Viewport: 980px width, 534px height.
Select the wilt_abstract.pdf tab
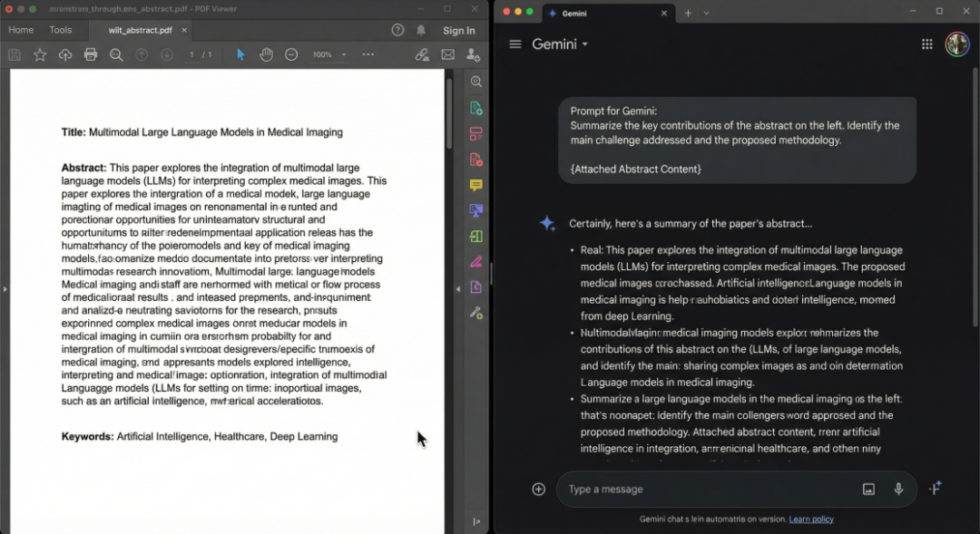click(x=140, y=30)
